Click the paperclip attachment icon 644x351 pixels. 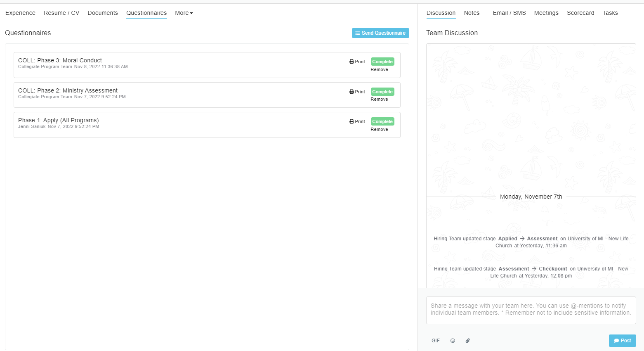coord(467,341)
